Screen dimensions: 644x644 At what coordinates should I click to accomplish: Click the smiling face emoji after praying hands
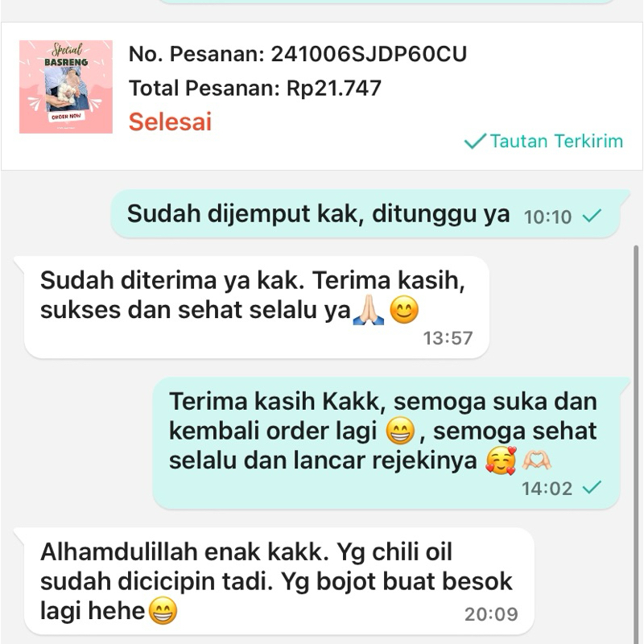(x=404, y=310)
